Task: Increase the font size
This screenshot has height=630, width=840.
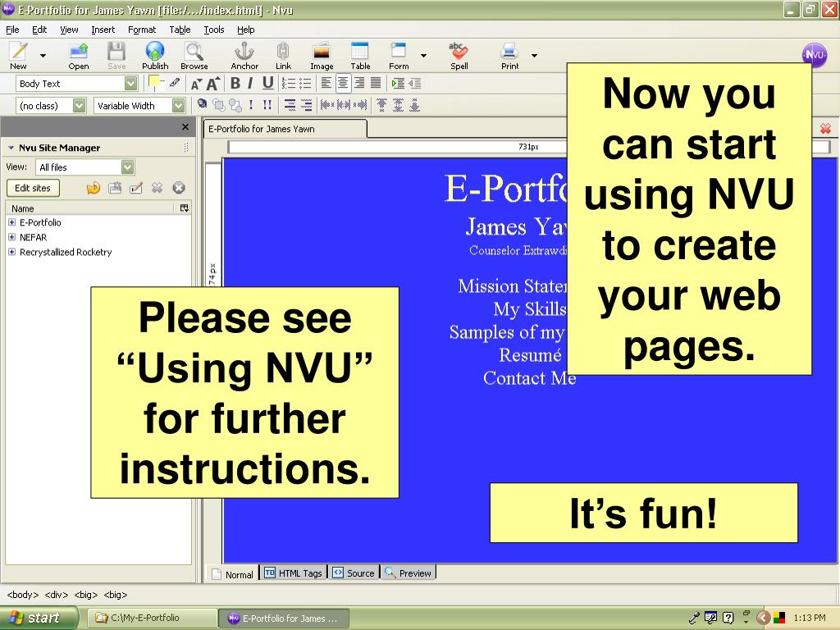Action: (x=213, y=84)
